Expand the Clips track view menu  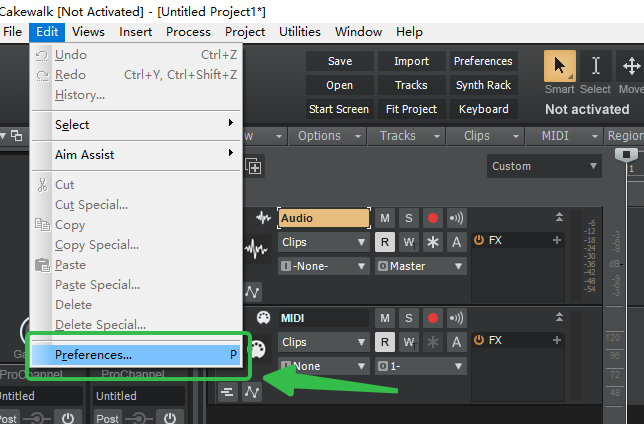pos(485,136)
